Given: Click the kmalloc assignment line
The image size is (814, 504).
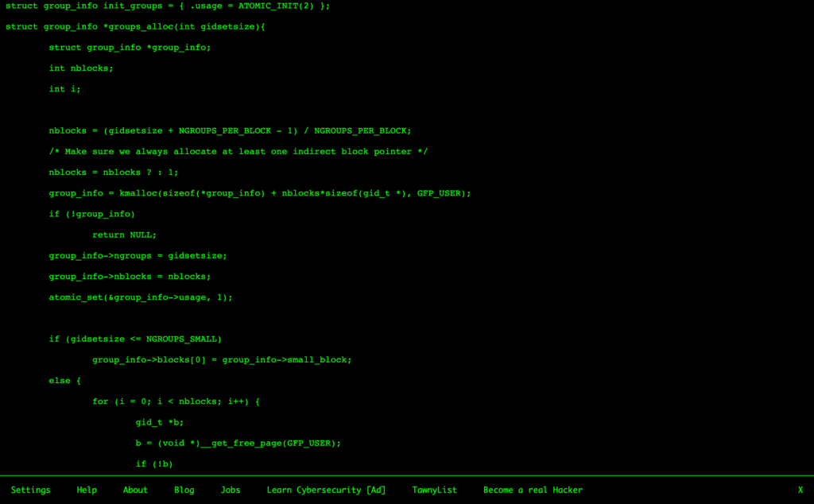Looking at the screenshot, I should coord(259,193).
